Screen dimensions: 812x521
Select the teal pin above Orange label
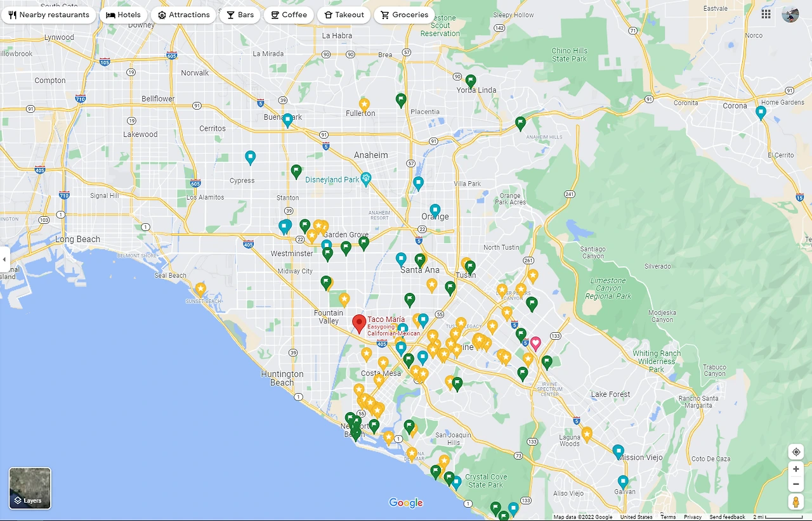pyautogui.click(x=435, y=210)
